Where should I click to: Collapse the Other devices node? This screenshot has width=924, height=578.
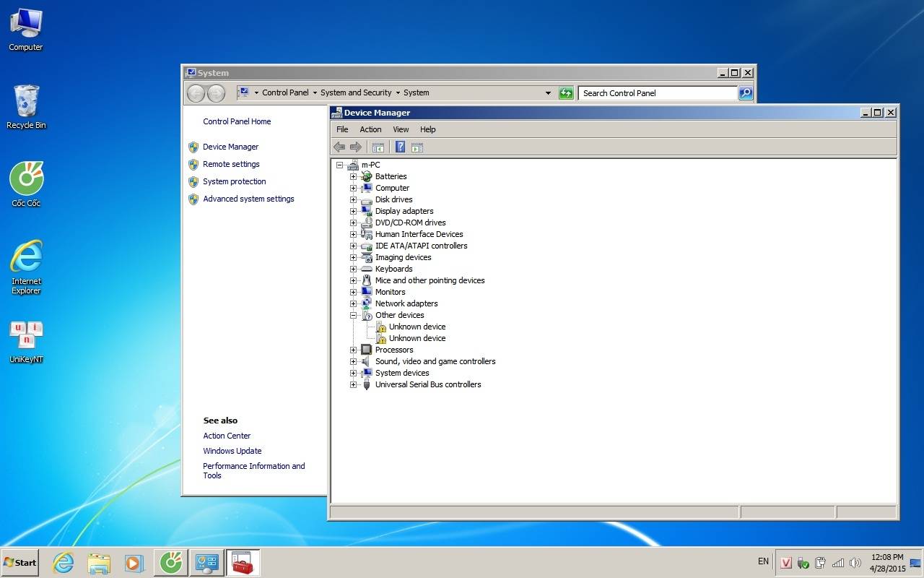(354, 315)
